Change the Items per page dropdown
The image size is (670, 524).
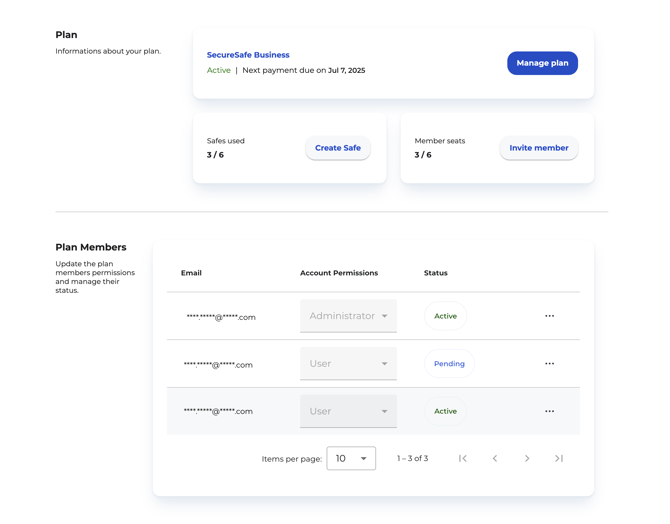pos(351,459)
